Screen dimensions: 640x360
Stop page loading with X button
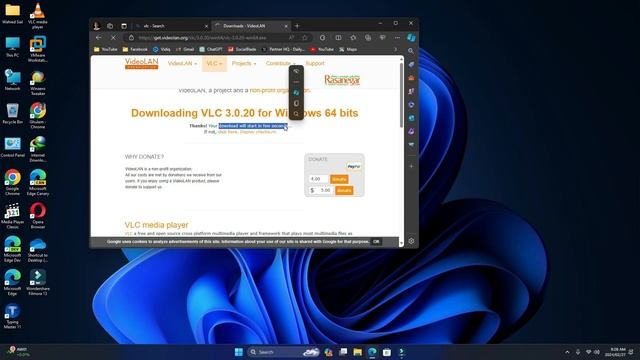pos(113,38)
